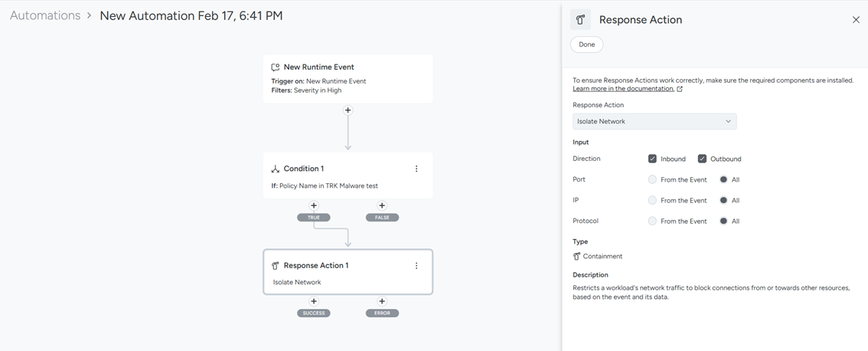
Task: Uncheck the Inbound direction checkbox
Action: coord(652,159)
